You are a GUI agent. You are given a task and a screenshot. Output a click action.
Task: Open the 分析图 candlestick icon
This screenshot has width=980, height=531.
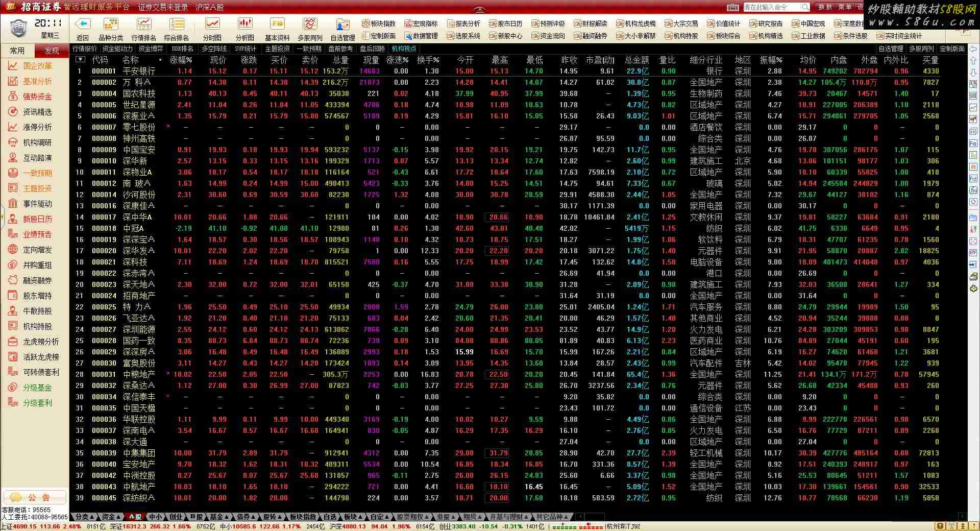pos(245,24)
